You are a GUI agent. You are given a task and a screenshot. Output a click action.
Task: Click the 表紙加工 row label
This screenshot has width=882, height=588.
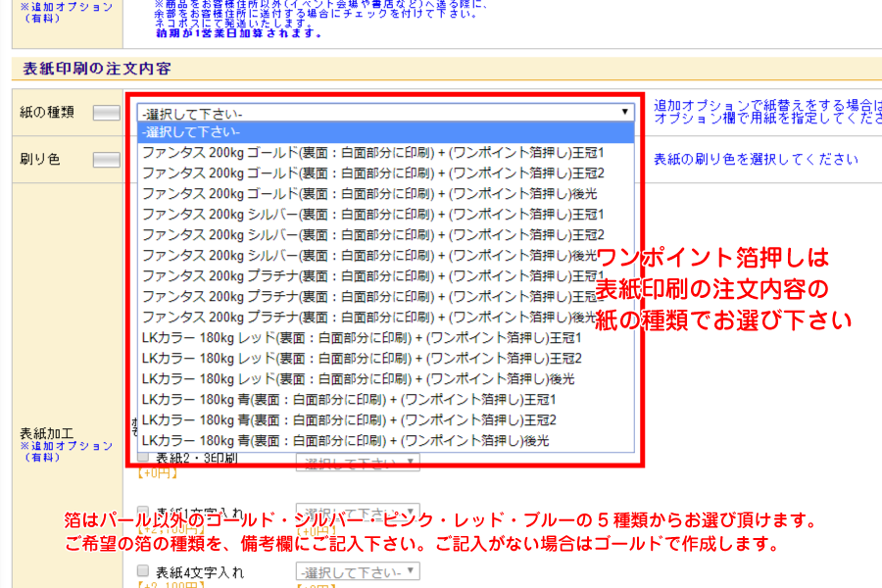(x=47, y=433)
